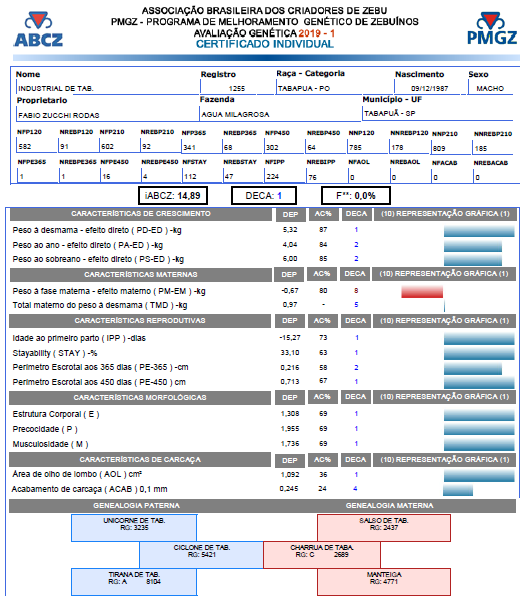Click DEP value 0,713 for PE-450
The width and height of the screenshot is (520, 596).
290,382
